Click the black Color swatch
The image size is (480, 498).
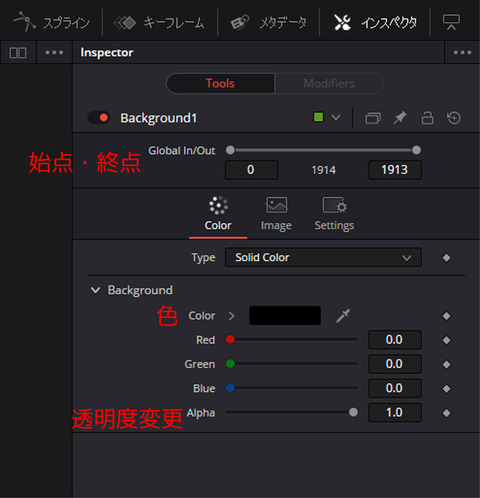click(285, 315)
